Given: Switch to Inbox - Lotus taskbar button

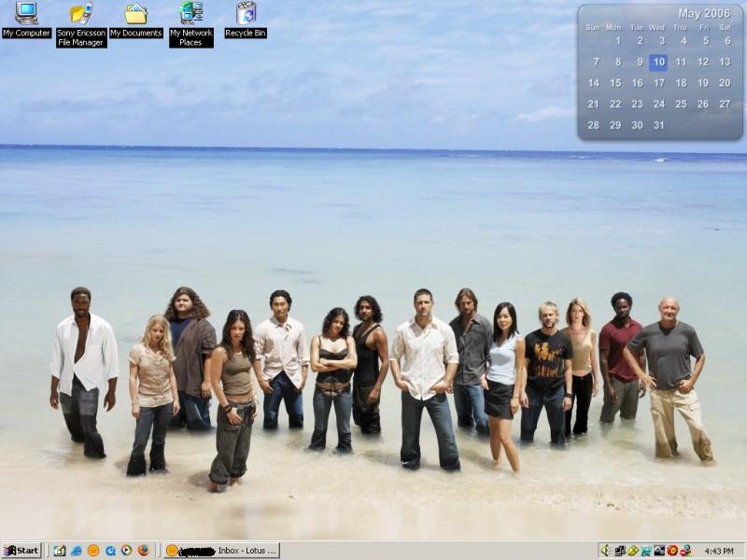Looking at the screenshot, I should point(221,551).
